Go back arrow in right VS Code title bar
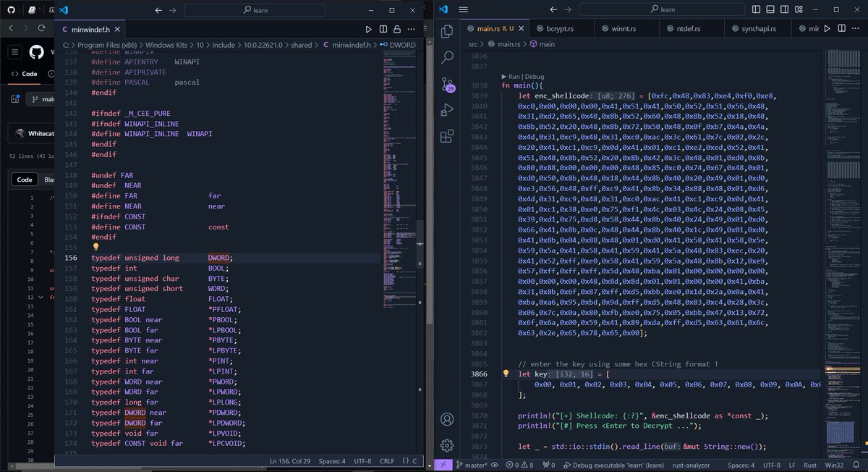Viewport: 868px width, 472px height. tap(553, 9)
